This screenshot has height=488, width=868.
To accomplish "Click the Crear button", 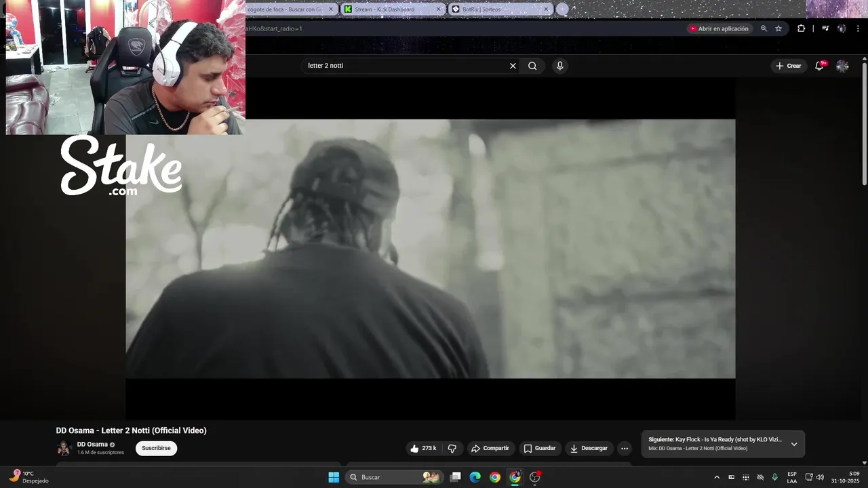I will (x=789, y=66).
